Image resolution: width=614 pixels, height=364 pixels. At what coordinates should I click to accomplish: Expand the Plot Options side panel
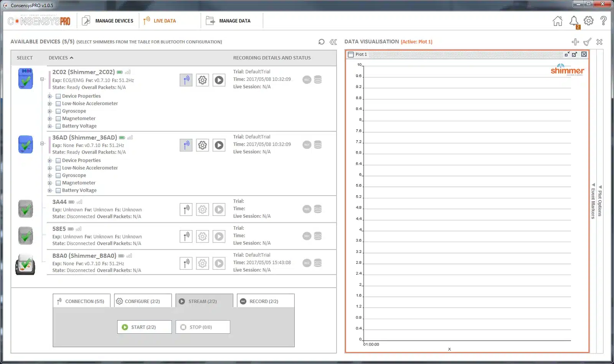(600, 201)
